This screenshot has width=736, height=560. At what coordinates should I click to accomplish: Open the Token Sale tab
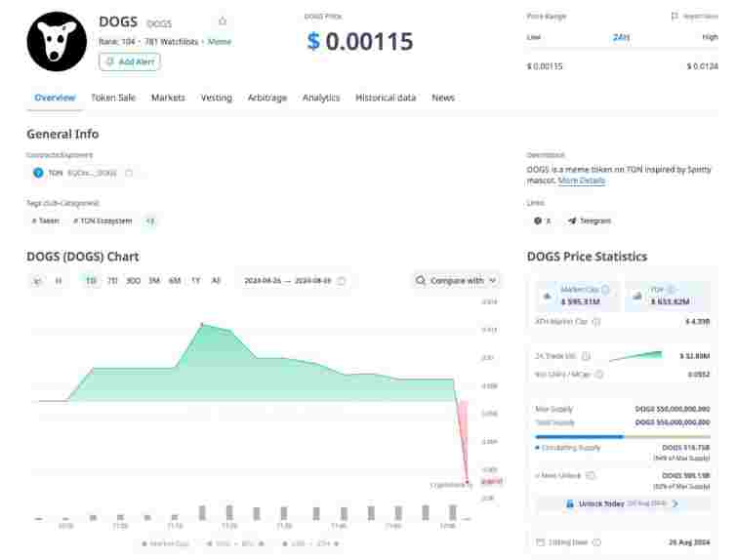click(113, 98)
